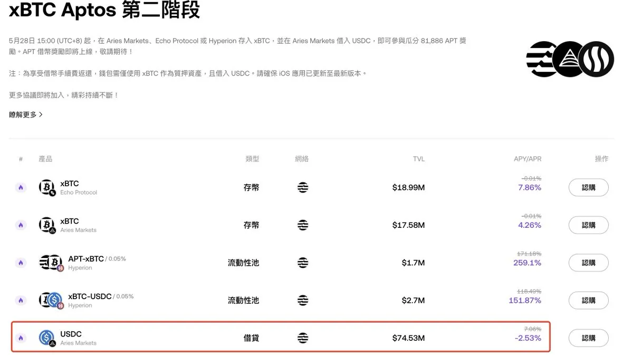
Task: Click the 產品 column header
Action: (45, 159)
